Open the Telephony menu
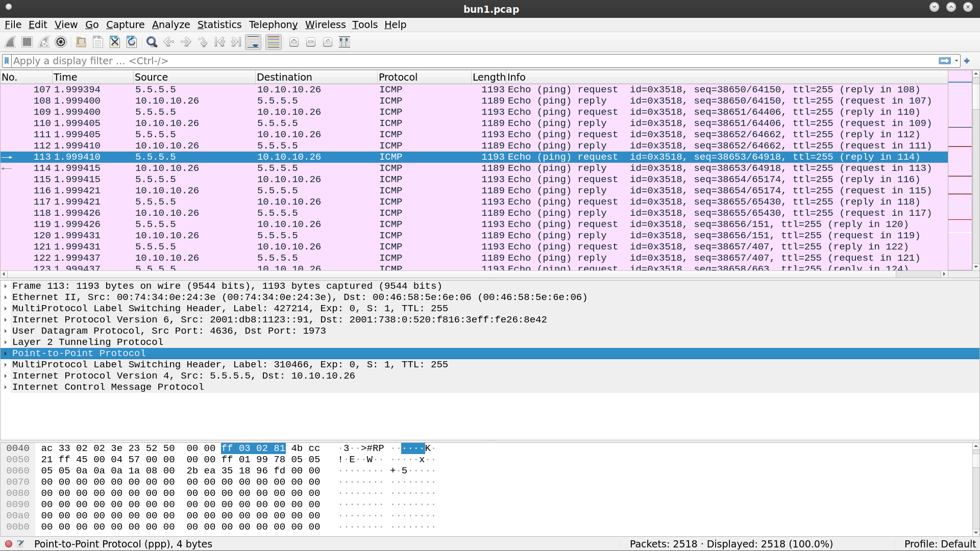 pyautogui.click(x=273, y=24)
